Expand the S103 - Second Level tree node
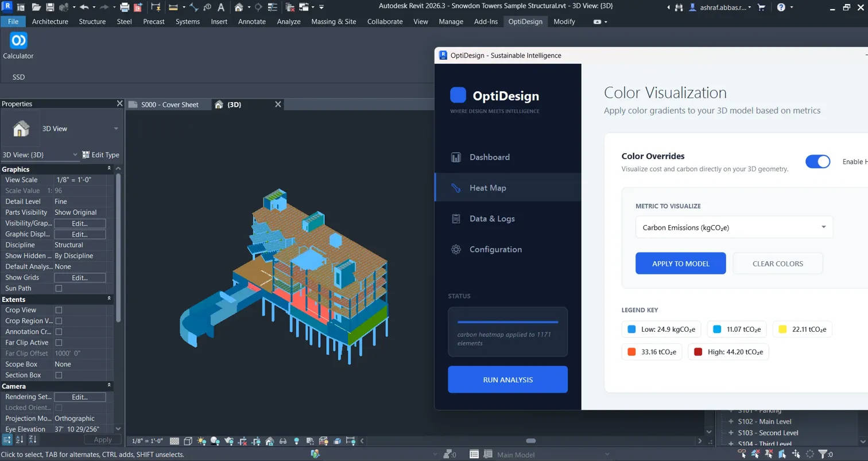The width and height of the screenshot is (868, 461). (731, 433)
